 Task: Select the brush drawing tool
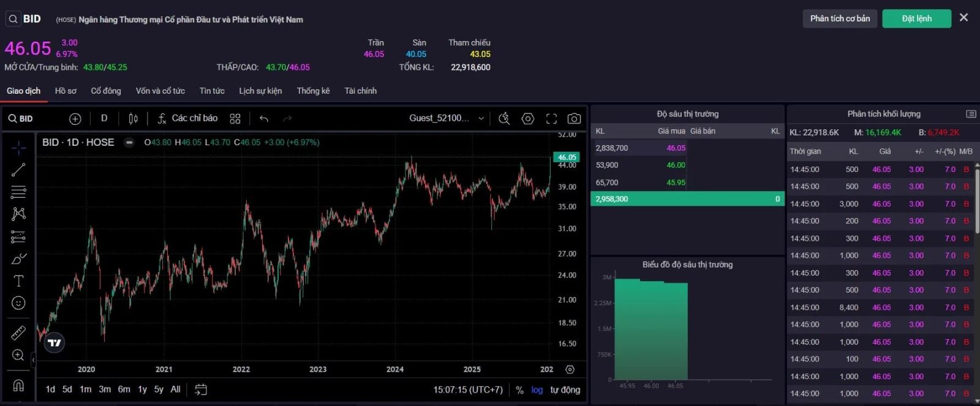[18, 258]
